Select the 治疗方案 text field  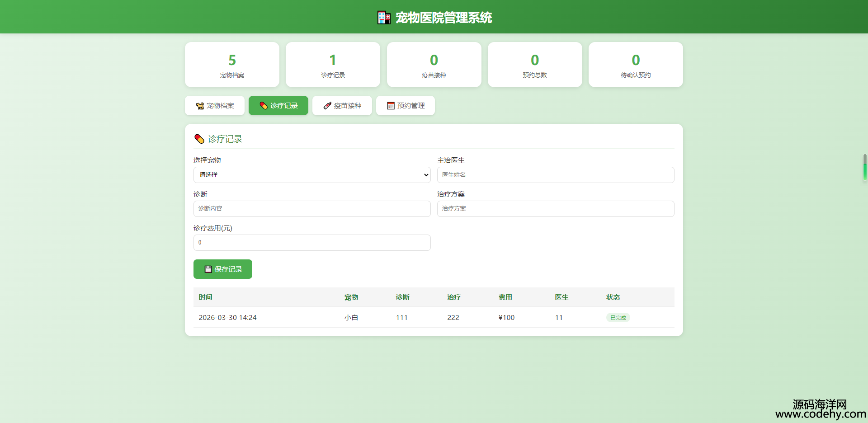555,209
